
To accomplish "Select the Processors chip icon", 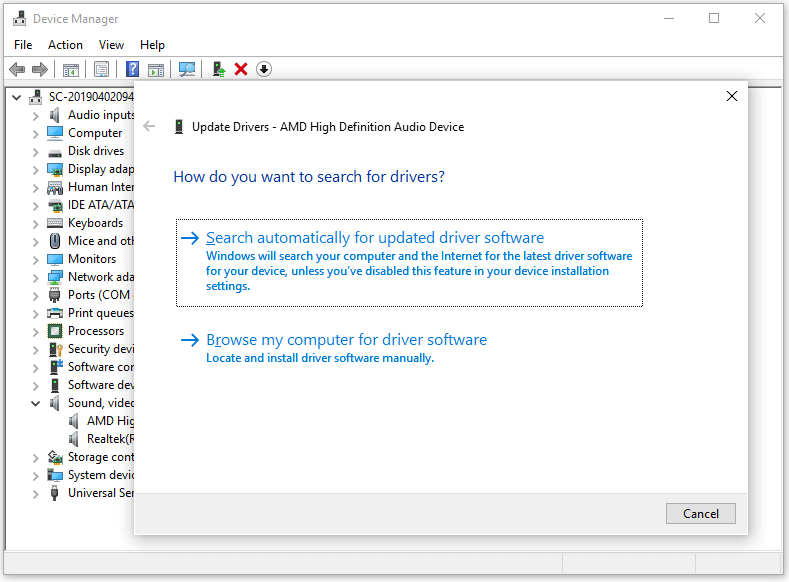I will click(55, 331).
